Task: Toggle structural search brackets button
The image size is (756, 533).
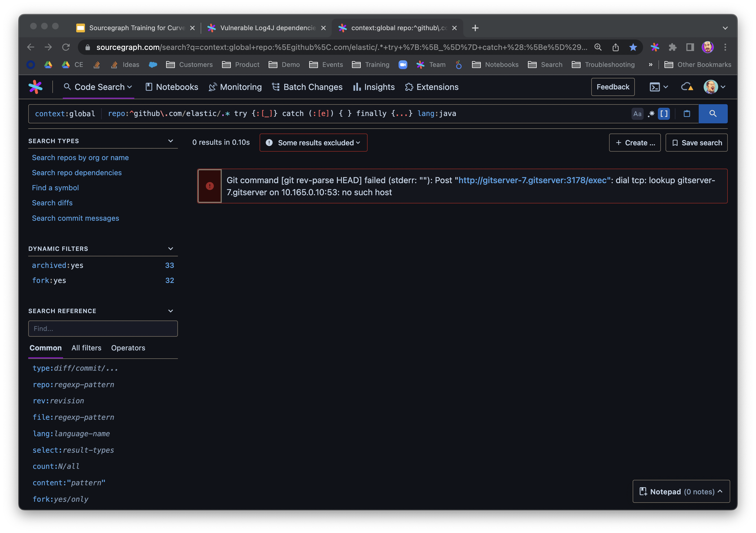Action: (x=664, y=114)
